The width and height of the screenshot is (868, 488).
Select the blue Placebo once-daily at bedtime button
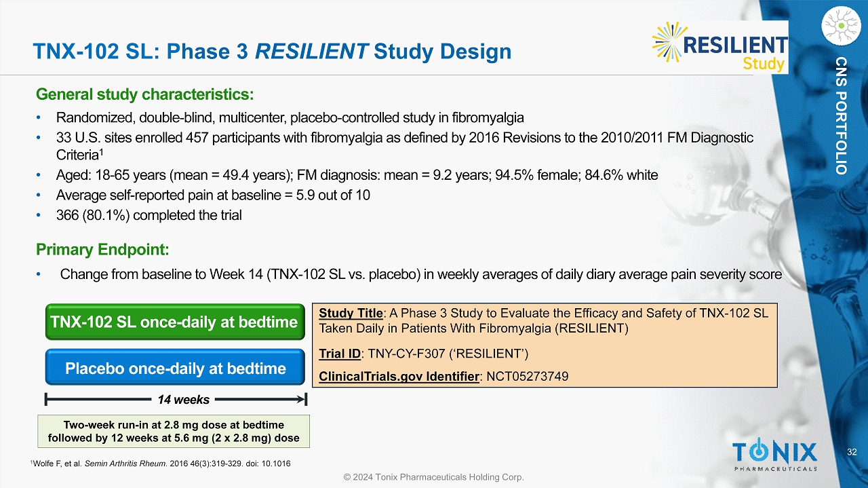174,368
